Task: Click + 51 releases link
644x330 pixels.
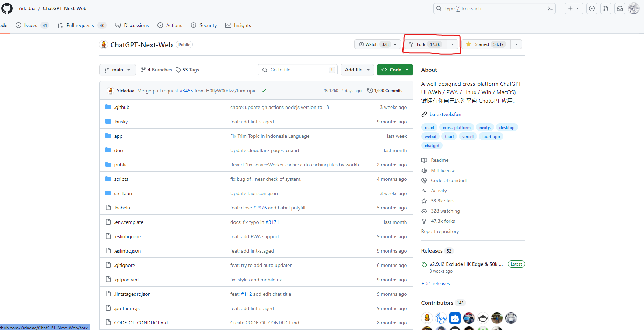Action: point(436,283)
